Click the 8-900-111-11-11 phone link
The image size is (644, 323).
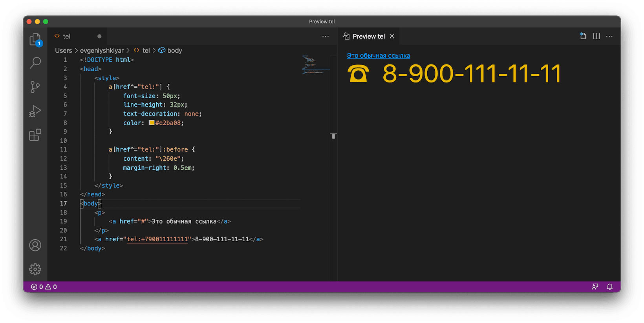pyautogui.click(x=471, y=74)
